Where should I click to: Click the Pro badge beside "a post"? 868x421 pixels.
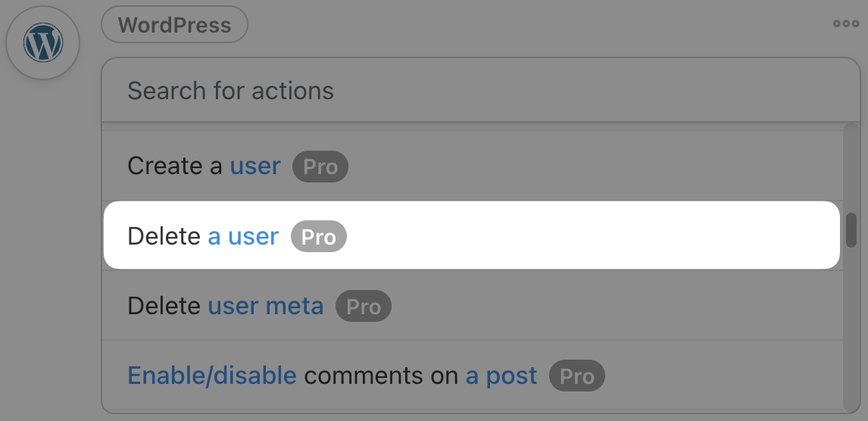pos(577,376)
